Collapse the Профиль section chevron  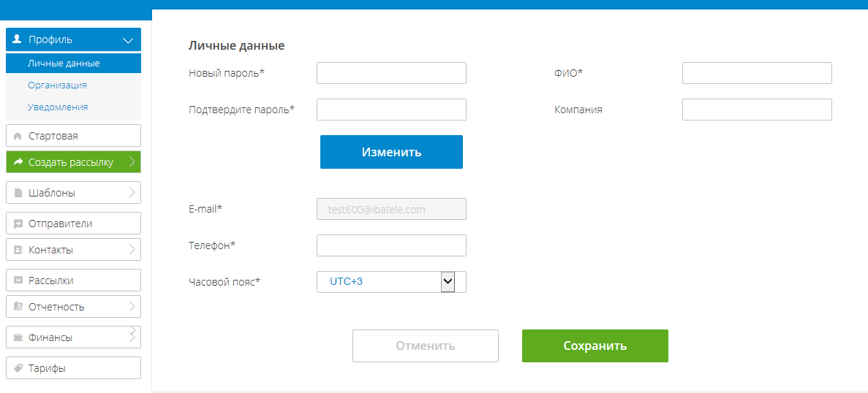pyautogui.click(x=128, y=40)
